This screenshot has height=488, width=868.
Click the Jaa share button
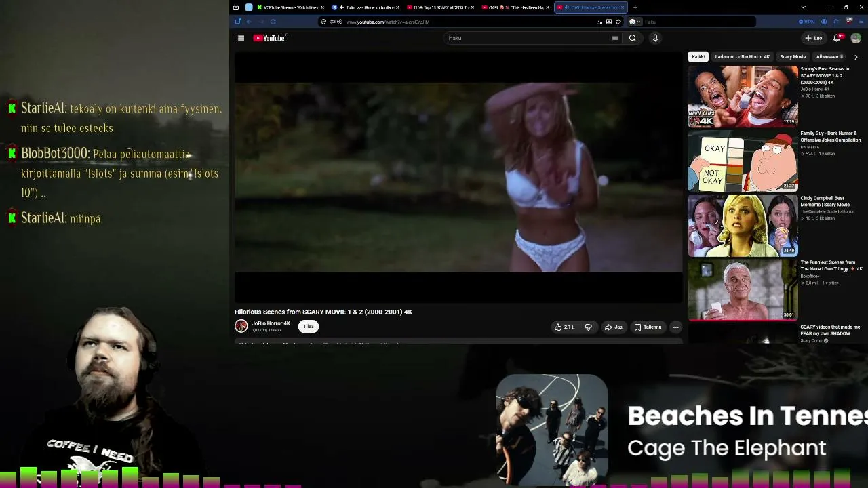point(614,327)
